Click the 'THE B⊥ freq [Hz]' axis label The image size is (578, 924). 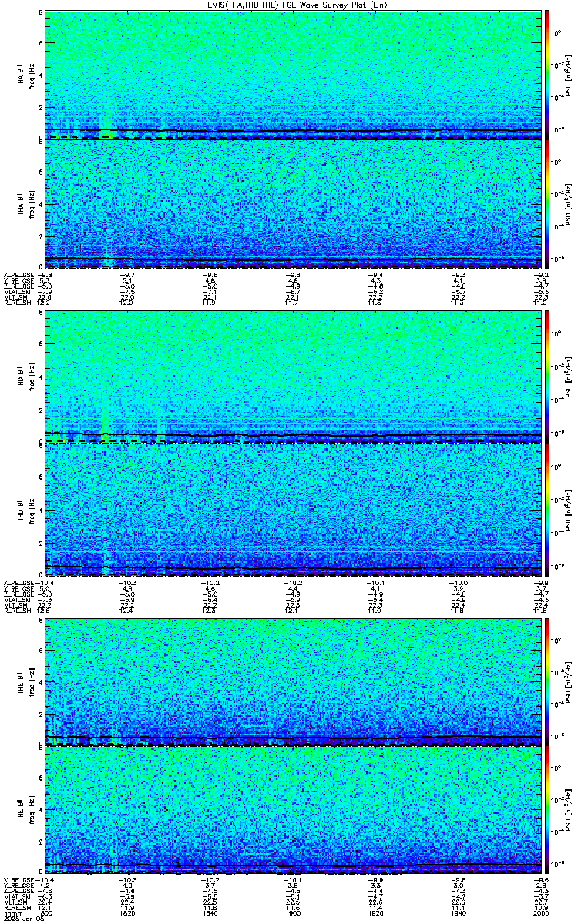pyautogui.click(x=26, y=681)
